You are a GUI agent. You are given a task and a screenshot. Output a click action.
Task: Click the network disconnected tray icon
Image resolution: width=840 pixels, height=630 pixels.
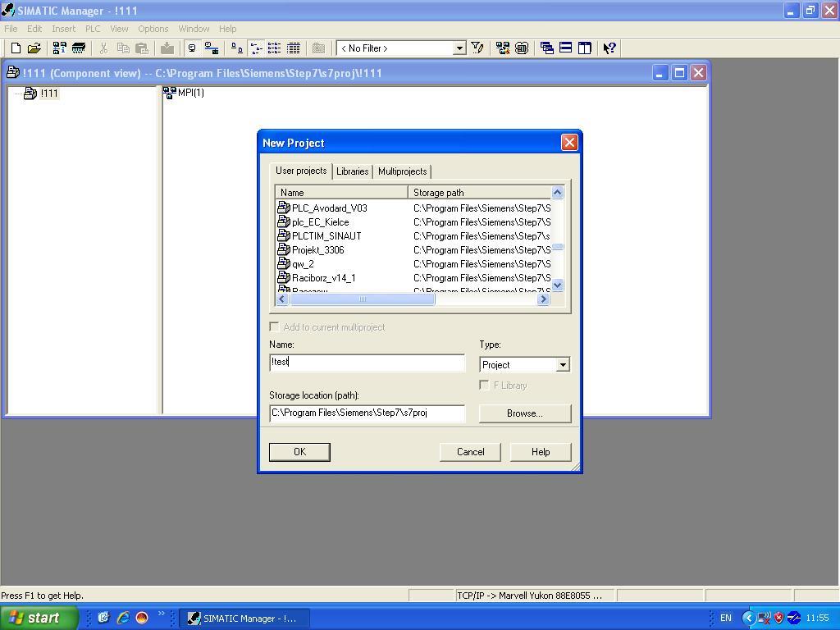765,618
